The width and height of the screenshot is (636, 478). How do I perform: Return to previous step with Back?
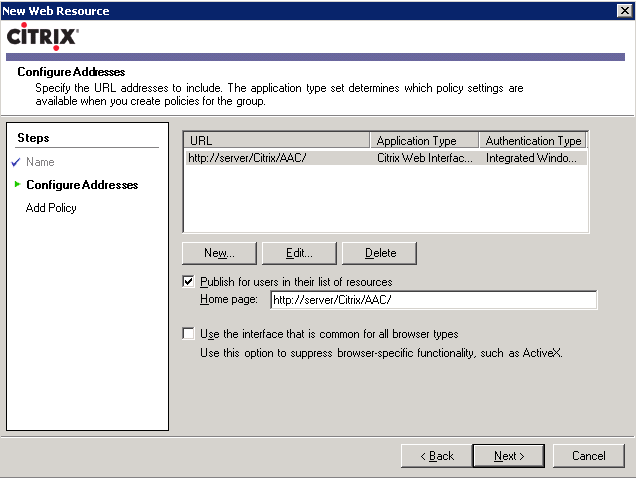click(x=436, y=456)
